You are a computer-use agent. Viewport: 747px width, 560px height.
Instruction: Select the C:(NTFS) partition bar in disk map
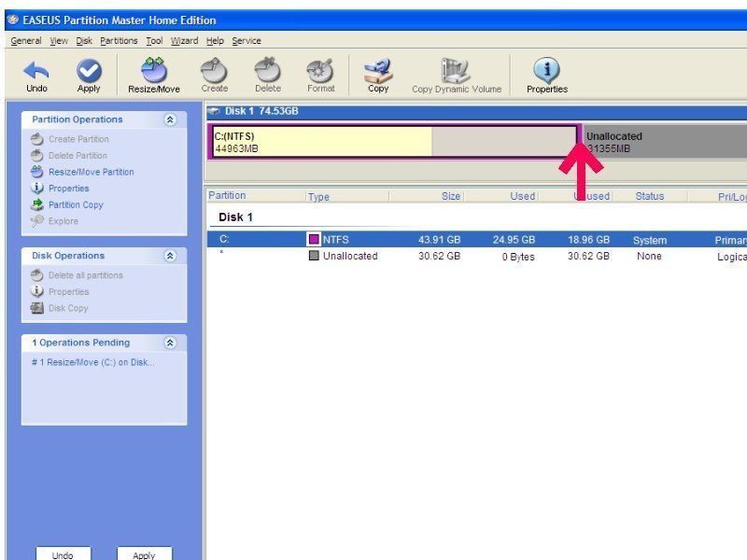[x=394, y=141]
